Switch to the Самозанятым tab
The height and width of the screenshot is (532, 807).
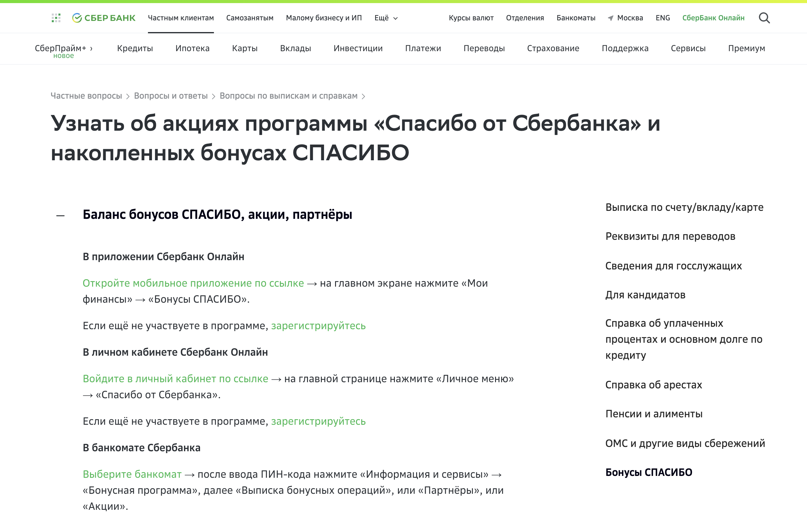pyautogui.click(x=250, y=18)
